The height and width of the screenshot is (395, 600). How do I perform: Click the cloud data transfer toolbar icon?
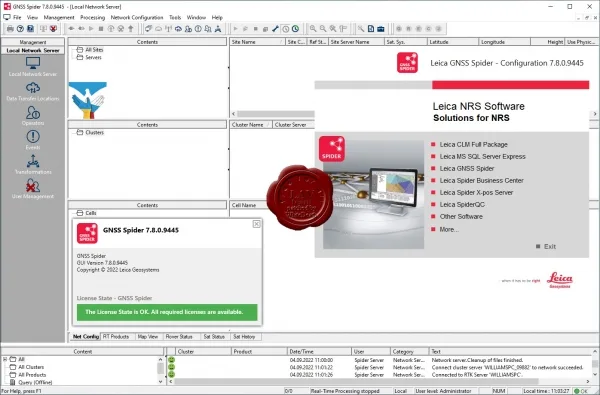[x=178, y=29]
